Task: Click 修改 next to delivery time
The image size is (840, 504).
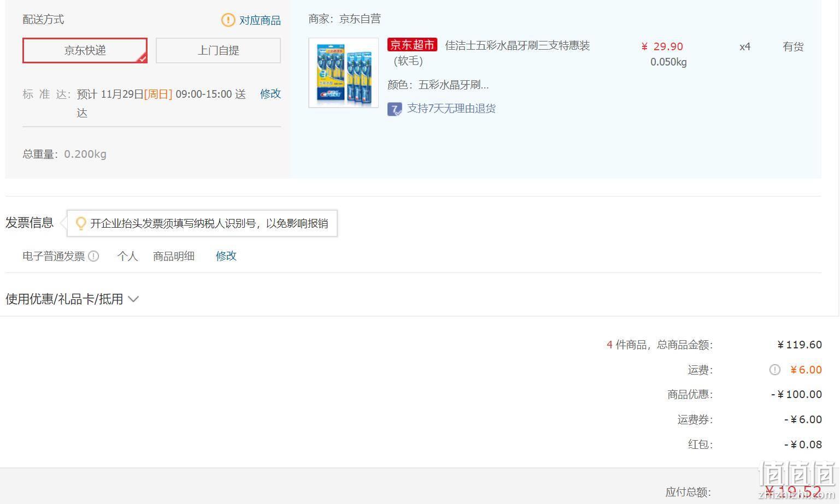Action: 271,93
